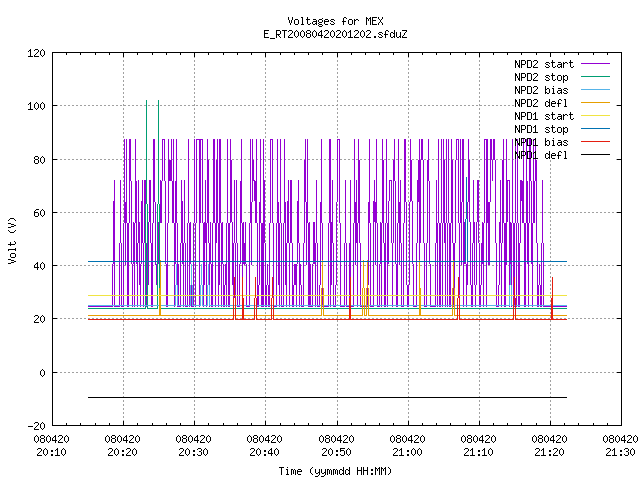Select the "NPD2 stop" legend label
640x480 pixels.
(x=541, y=77)
